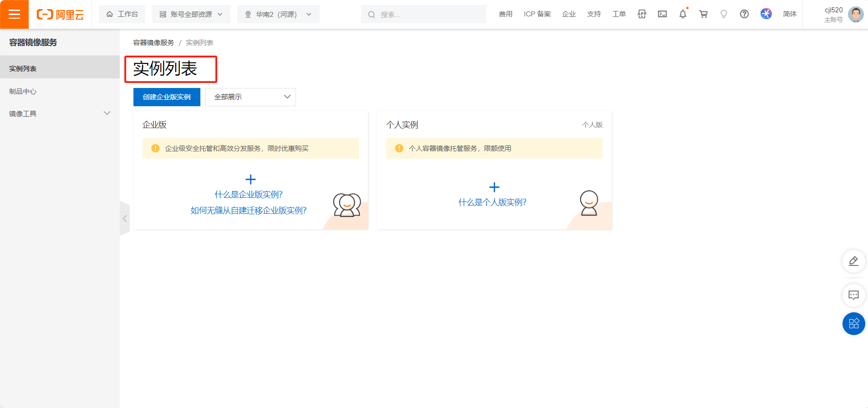Open the shopping cart icon
The height and width of the screenshot is (408, 868).
click(703, 14)
